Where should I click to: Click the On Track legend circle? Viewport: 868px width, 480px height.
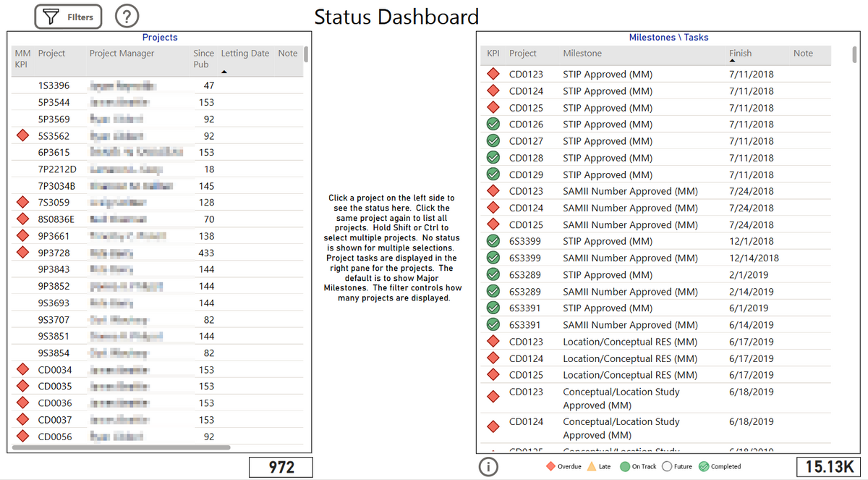point(626,467)
